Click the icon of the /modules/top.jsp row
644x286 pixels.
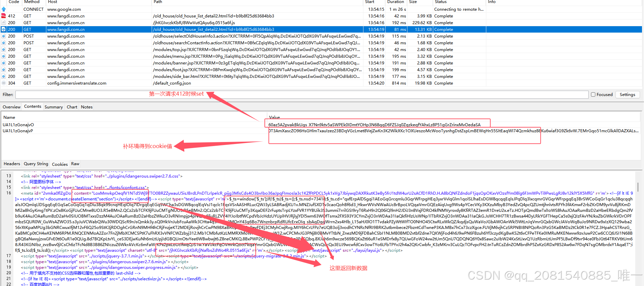pos(3,49)
